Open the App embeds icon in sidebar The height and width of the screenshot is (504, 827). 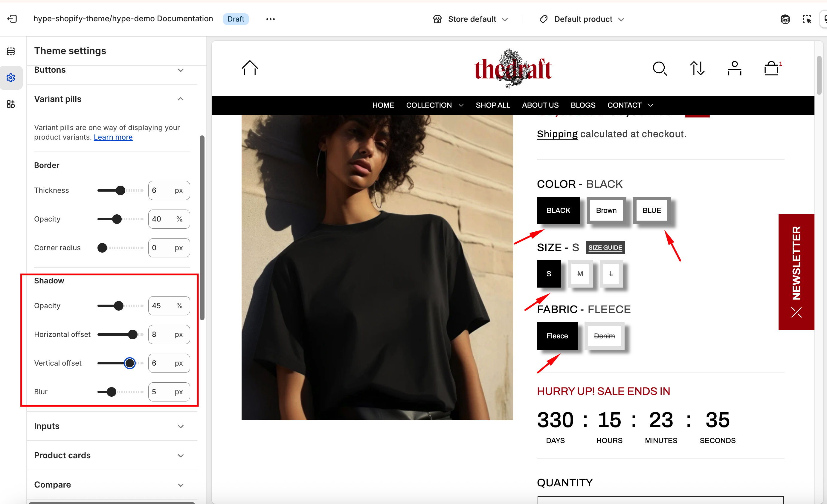click(11, 104)
